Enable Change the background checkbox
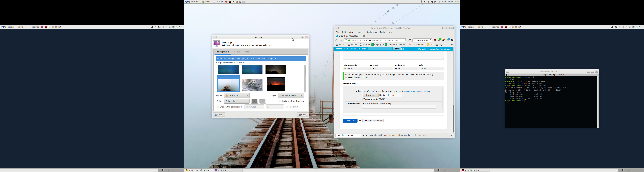 click(218, 107)
